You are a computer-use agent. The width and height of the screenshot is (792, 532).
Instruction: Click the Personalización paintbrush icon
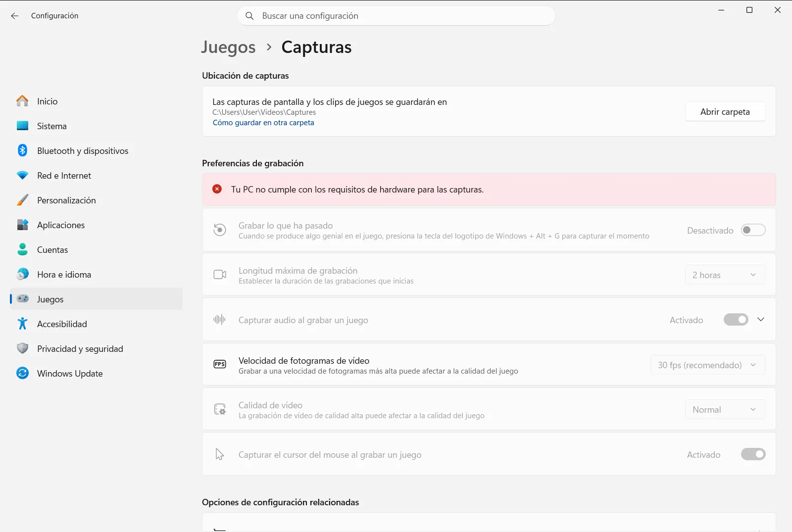(22, 200)
